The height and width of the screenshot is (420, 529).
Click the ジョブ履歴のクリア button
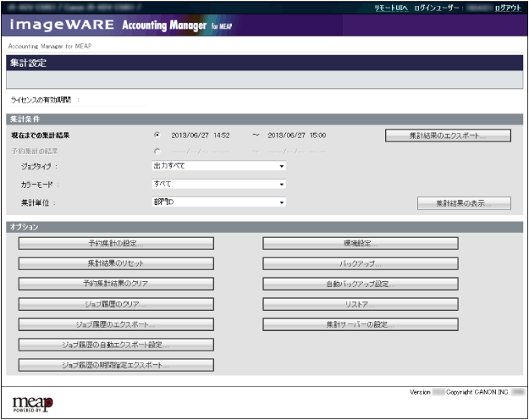(116, 304)
